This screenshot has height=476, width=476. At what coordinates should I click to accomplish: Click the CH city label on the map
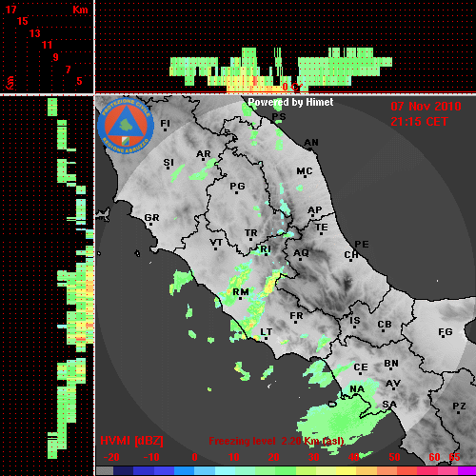tap(351, 255)
